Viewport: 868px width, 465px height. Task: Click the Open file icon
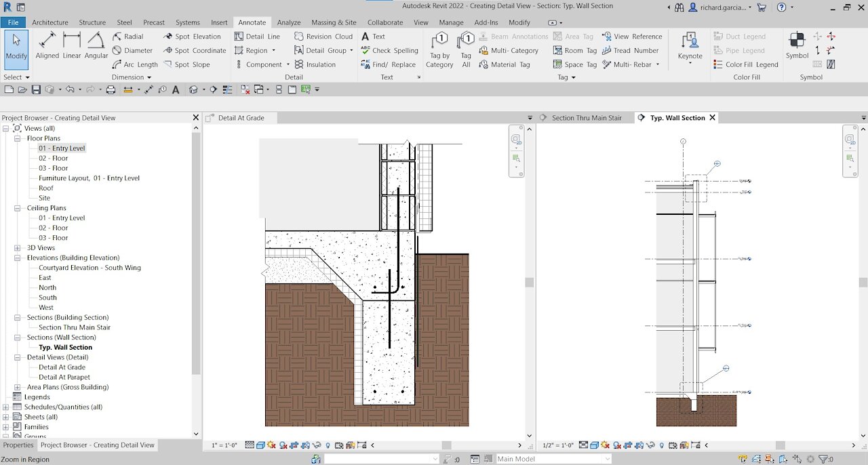(x=22, y=89)
